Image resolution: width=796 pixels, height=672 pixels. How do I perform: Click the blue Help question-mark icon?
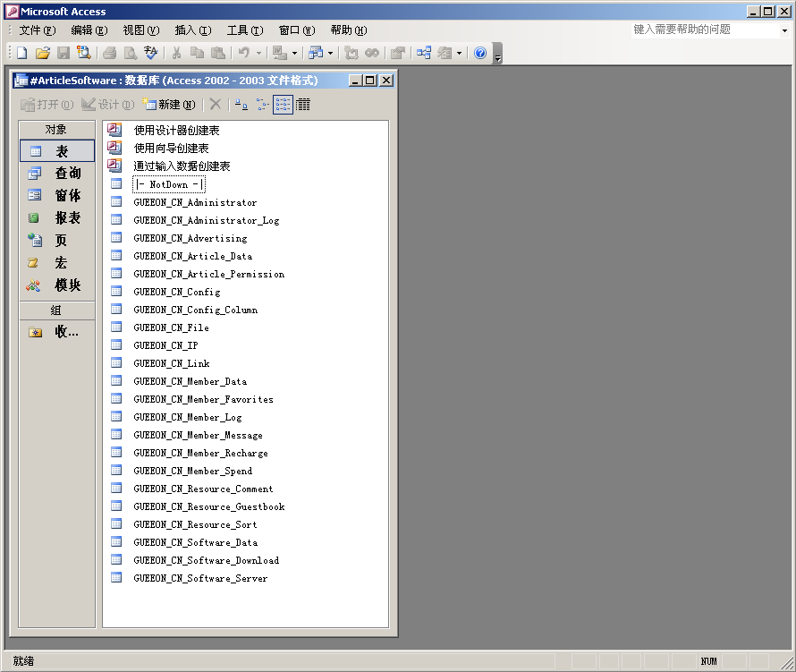click(x=480, y=54)
